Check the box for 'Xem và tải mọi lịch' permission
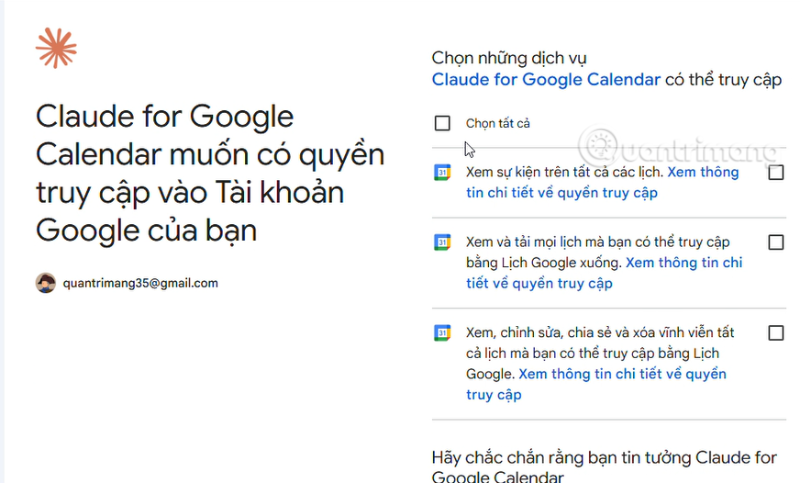Screen dimensions: 800x483 click(x=776, y=242)
